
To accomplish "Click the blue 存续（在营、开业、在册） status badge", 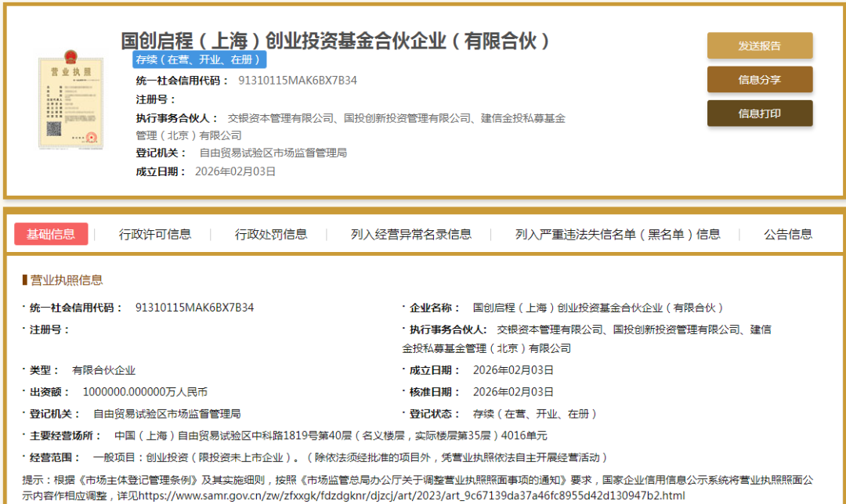I will tap(199, 59).
